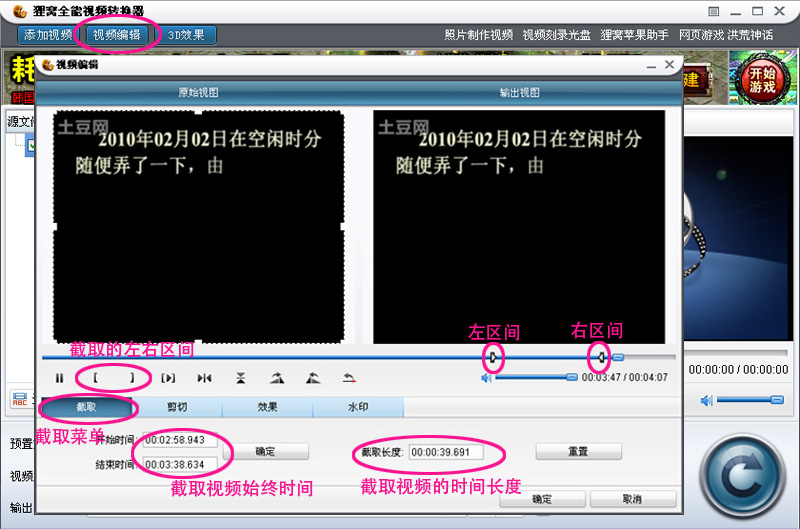Set the right bracket trim end point
Image resolution: width=800 pixels, height=529 pixels.
point(132,378)
